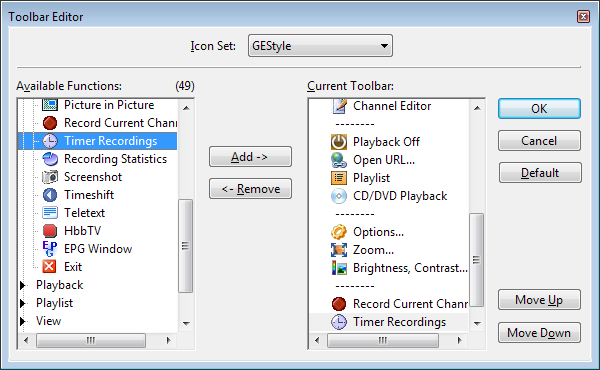Image resolution: width=600 pixels, height=370 pixels.
Task: Click the Move Up button
Action: pyautogui.click(x=539, y=300)
